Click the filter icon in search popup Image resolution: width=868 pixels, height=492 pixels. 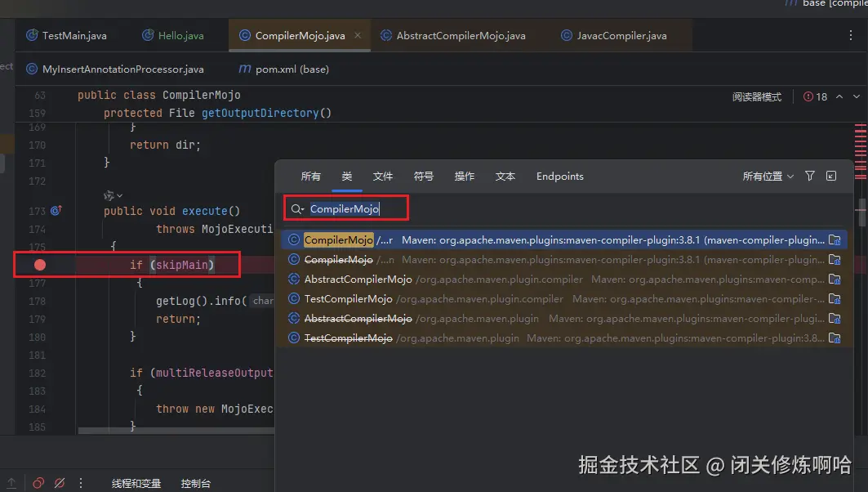810,176
